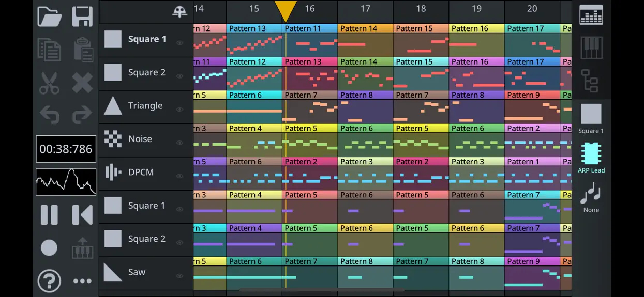Open the ARP Lead chip instrument
This screenshot has width=644, height=297.
(591, 158)
